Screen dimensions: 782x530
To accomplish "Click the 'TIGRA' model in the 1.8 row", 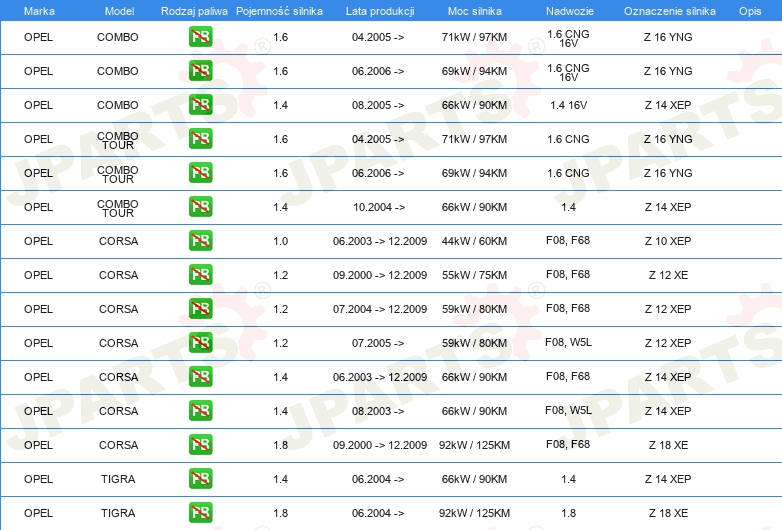I will pos(118,513).
